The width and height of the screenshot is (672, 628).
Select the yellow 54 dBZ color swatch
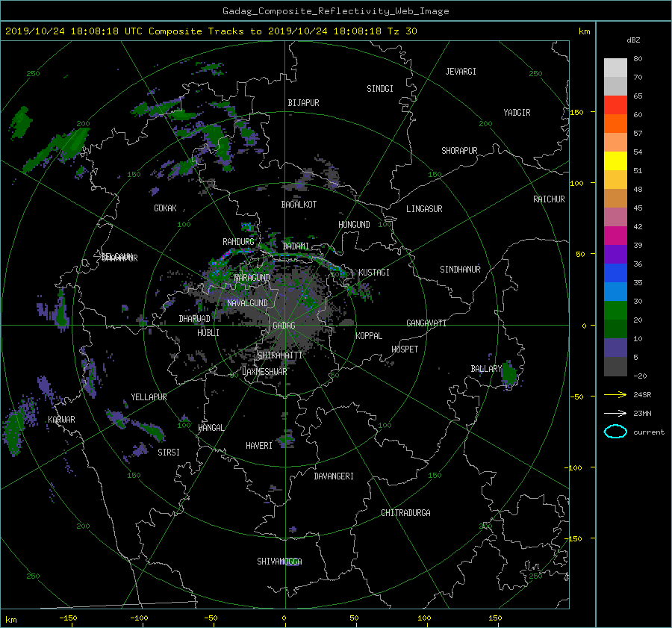click(x=615, y=161)
